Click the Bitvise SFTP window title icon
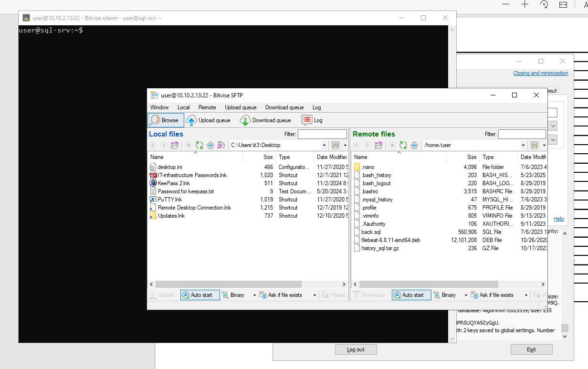Viewport: 588px width, 369px height. tap(154, 95)
